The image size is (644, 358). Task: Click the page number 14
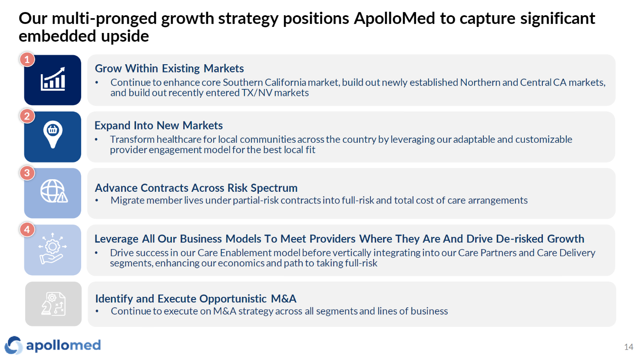[628, 347]
